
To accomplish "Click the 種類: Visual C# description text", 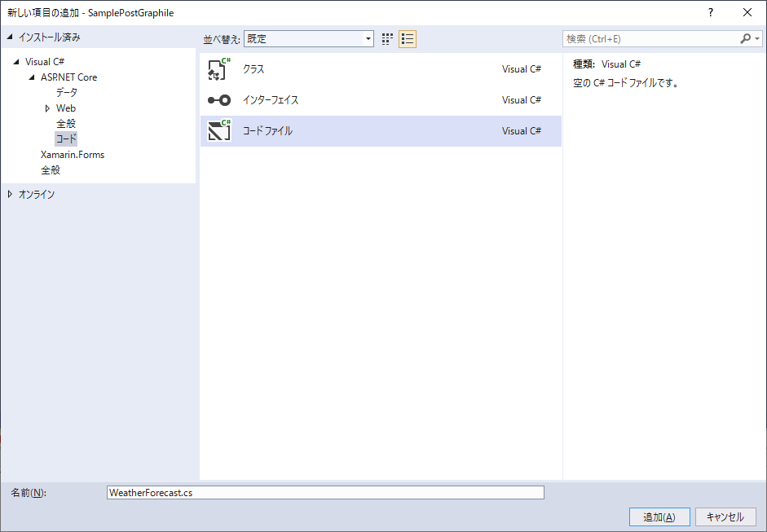I will (607, 64).
